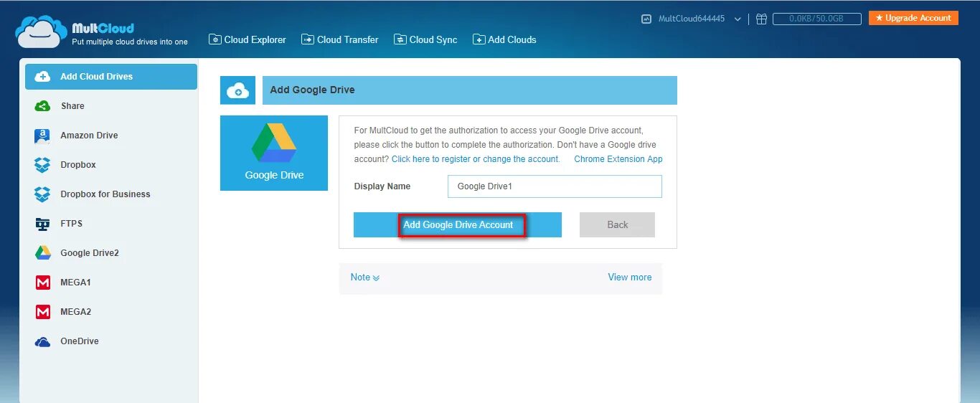Open the Cloud Transfer menu
980x403 pixels.
click(x=340, y=39)
